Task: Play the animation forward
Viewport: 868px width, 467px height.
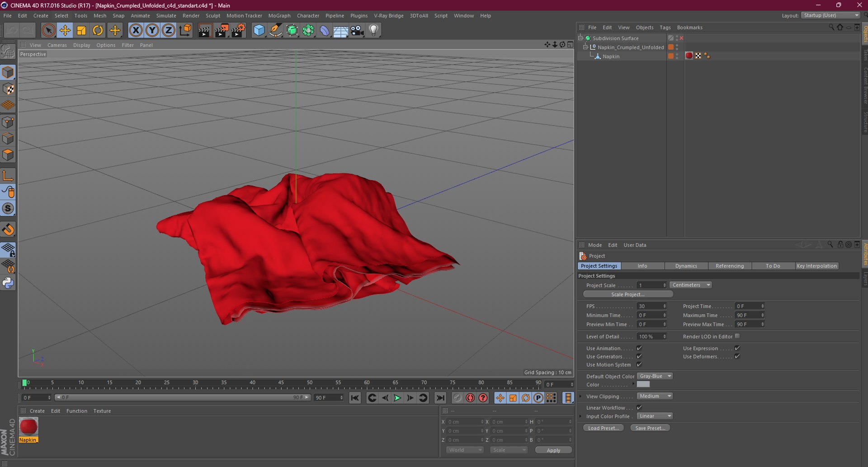Action: (397, 398)
